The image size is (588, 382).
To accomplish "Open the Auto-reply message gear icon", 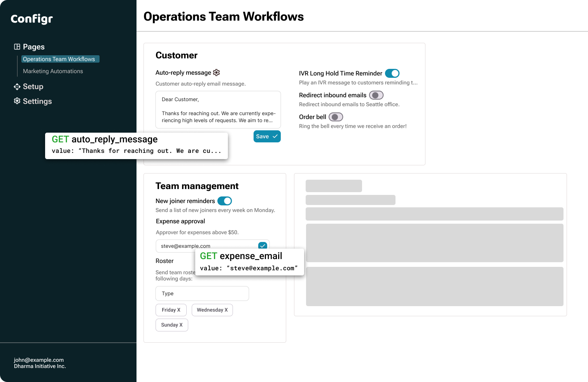I will point(217,72).
